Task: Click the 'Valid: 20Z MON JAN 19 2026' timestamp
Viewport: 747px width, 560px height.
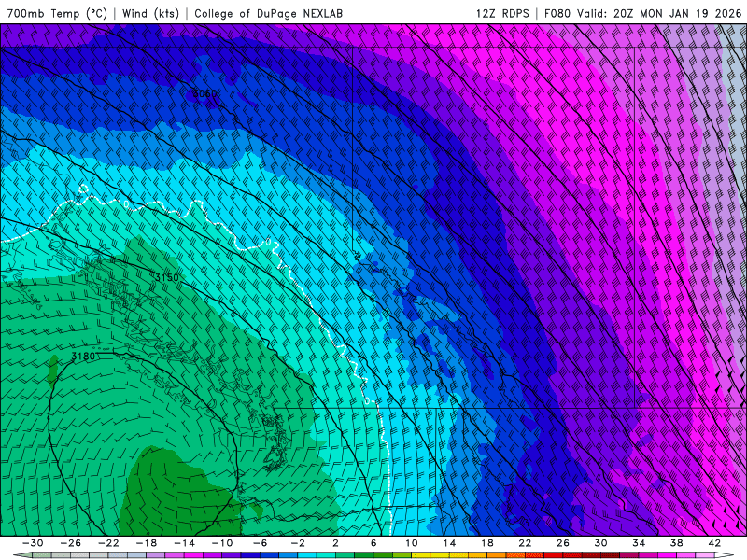Action: click(x=659, y=13)
